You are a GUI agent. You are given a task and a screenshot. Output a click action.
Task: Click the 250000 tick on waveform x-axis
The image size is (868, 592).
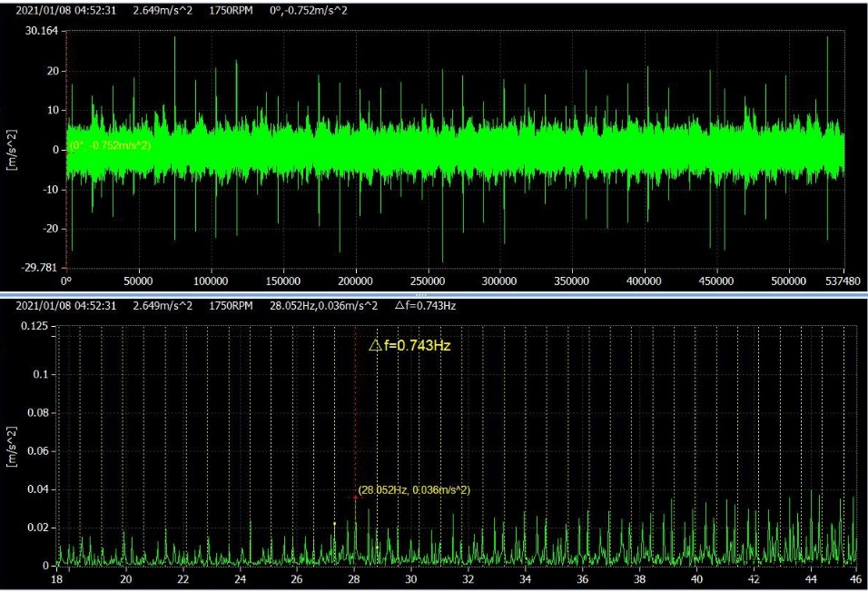pos(428,281)
